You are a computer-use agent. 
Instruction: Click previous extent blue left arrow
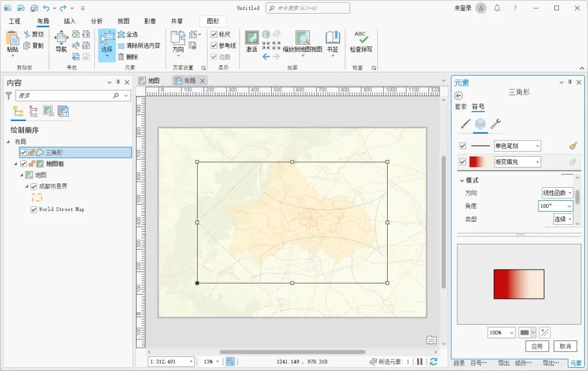(266, 57)
